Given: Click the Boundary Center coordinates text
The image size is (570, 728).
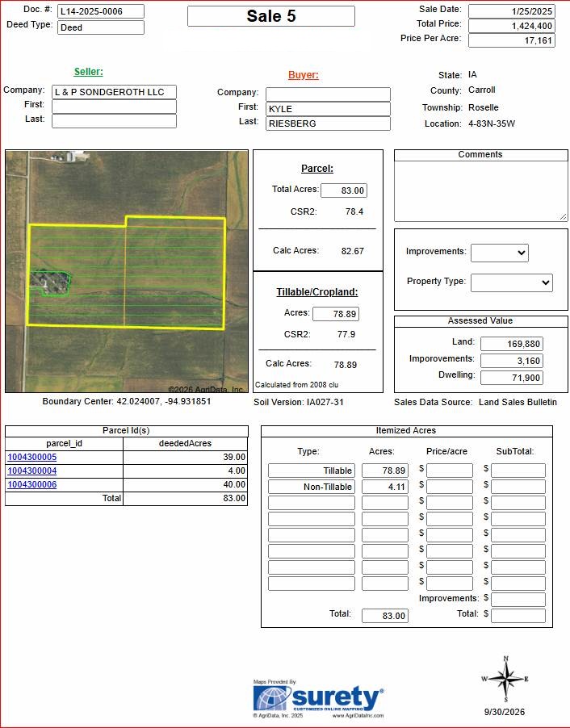Looking at the screenshot, I should pos(127,401).
